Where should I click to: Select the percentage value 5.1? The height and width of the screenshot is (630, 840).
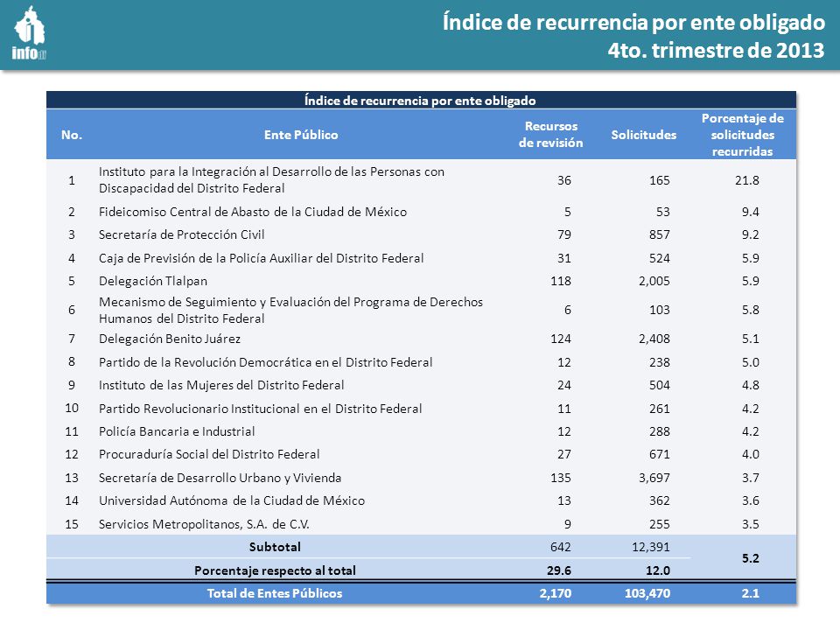(751, 339)
